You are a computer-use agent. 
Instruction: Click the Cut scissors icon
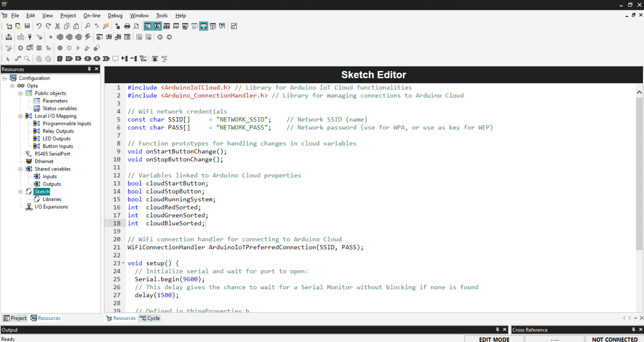pyautogui.click(x=57, y=26)
